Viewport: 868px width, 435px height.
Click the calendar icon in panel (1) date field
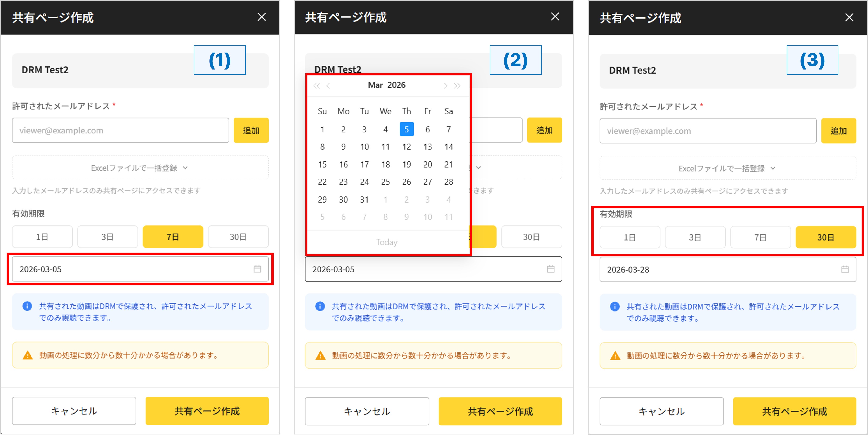tap(257, 269)
